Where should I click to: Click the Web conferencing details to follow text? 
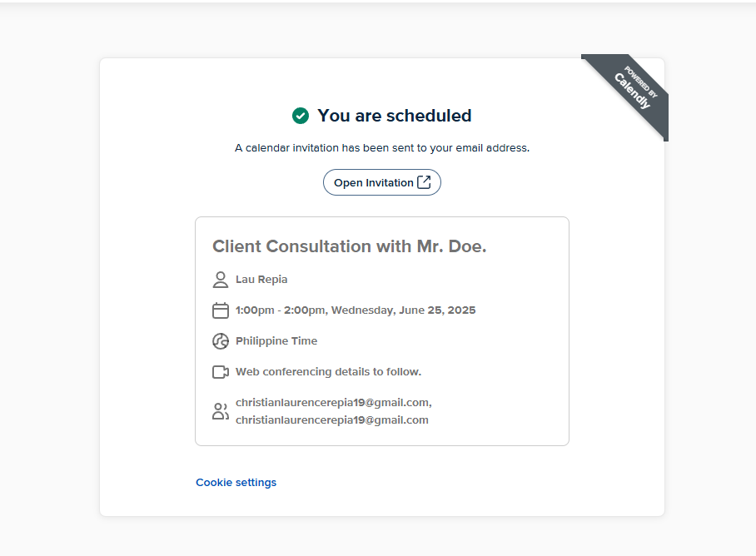point(328,372)
